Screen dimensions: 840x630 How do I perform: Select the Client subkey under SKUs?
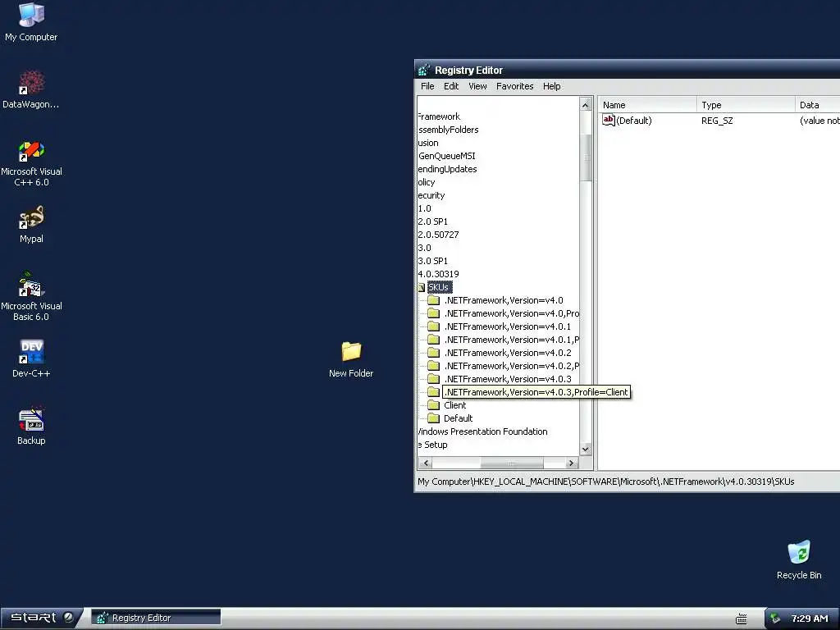[x=454, y=405]
